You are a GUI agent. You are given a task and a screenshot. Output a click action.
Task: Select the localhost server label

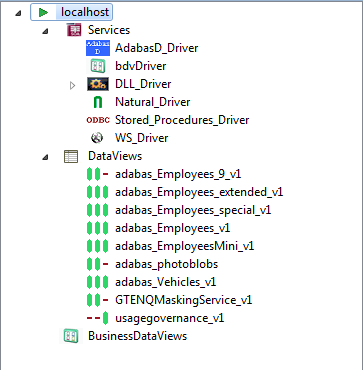(x=85, y=12)
